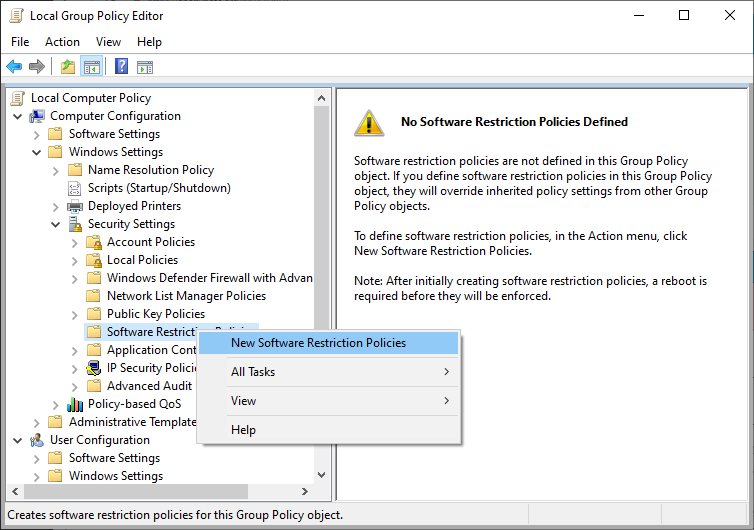Select Scripts (Startup/Shutdown) tree item

158,188
